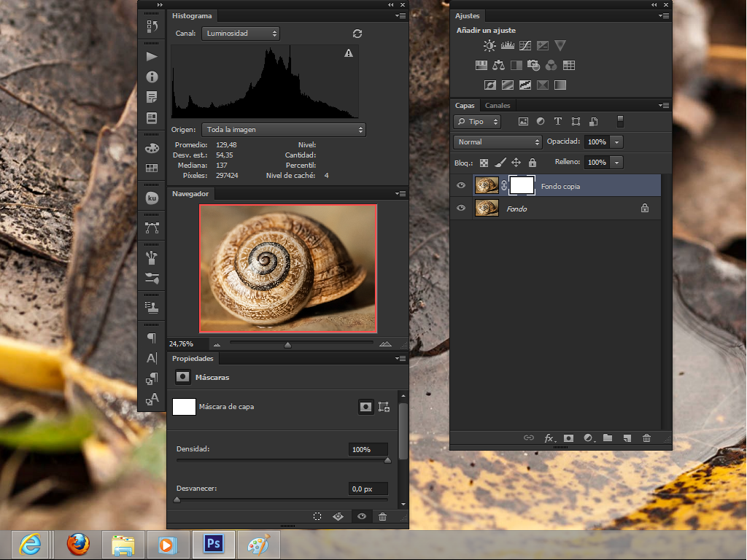The width and height of the screenshot is (747, 560).
Task: Click the add layer mask icon
Action: pos(568,438)
